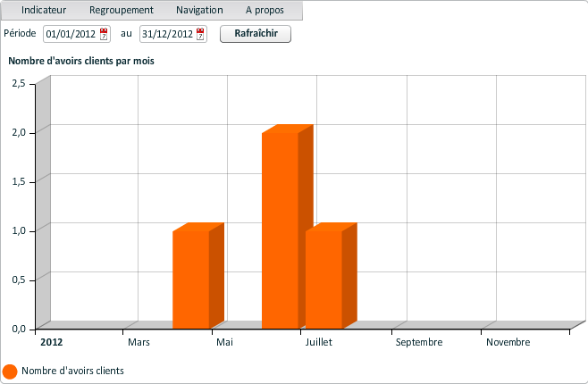Screen dimensions: 588x384
Task: Open calendar picker for end date 31/12/2012
Action: click(x=200, y=34)
